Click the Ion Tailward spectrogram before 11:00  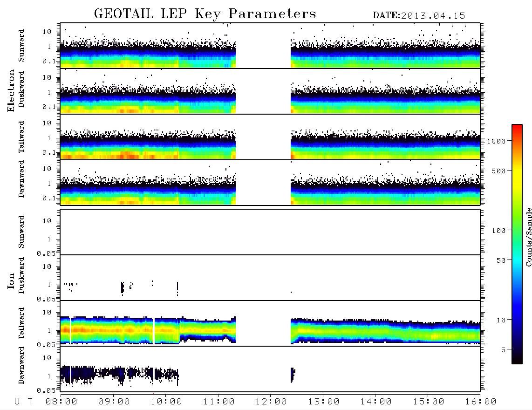pos(148,330)
